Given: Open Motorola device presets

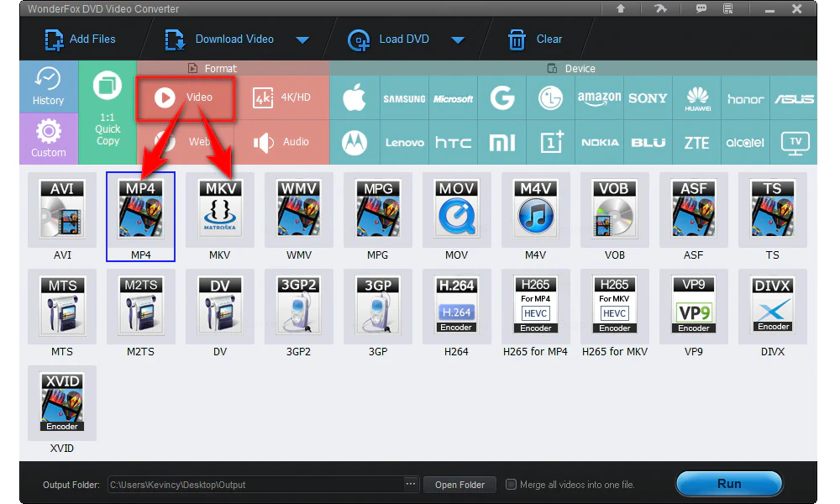Looking at the screenshot, I should (354, 143).
